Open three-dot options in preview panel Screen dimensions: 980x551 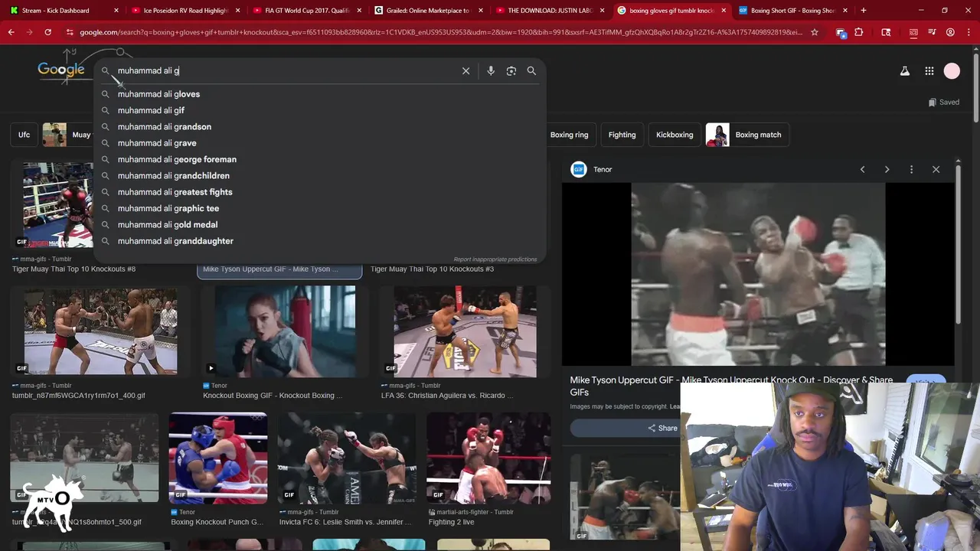tap(911, 169)
